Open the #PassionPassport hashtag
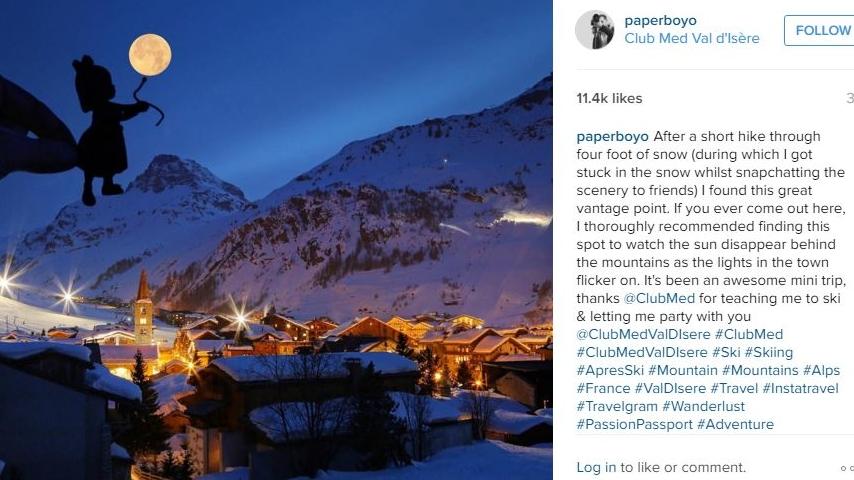The height and width of the screenshot is (480, 854). 635,424
